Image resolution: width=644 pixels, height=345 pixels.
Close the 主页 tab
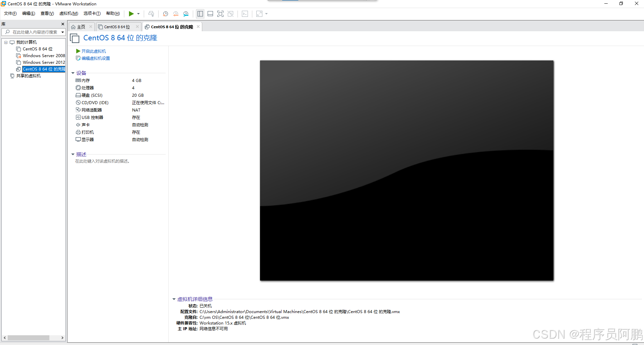coord(91,27)
